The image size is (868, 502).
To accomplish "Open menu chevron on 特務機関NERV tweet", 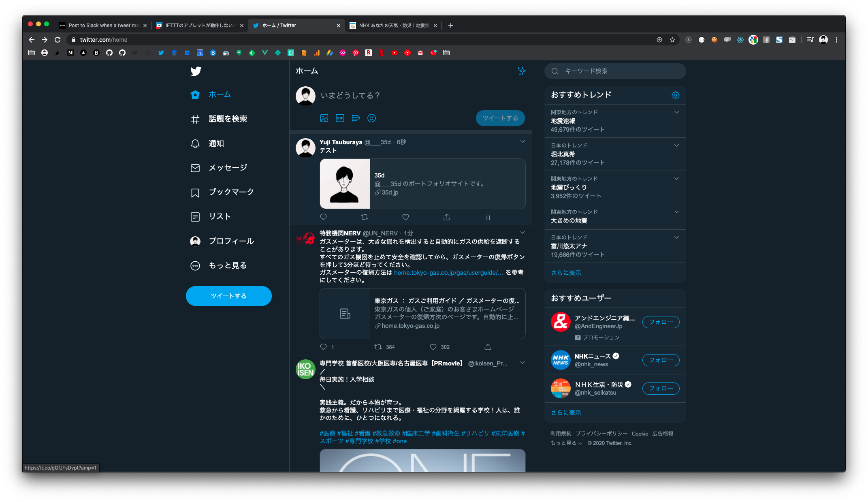I will click(x=523, y=233).
